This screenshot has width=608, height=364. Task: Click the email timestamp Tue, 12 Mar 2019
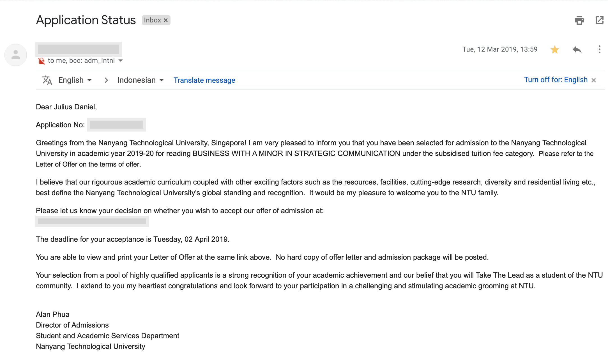500,49
